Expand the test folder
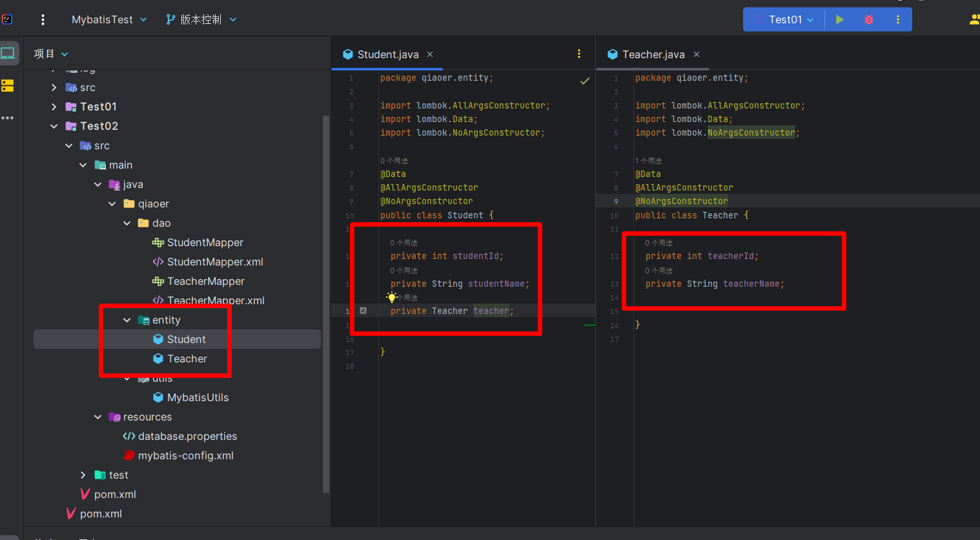 tap(83, 475)
